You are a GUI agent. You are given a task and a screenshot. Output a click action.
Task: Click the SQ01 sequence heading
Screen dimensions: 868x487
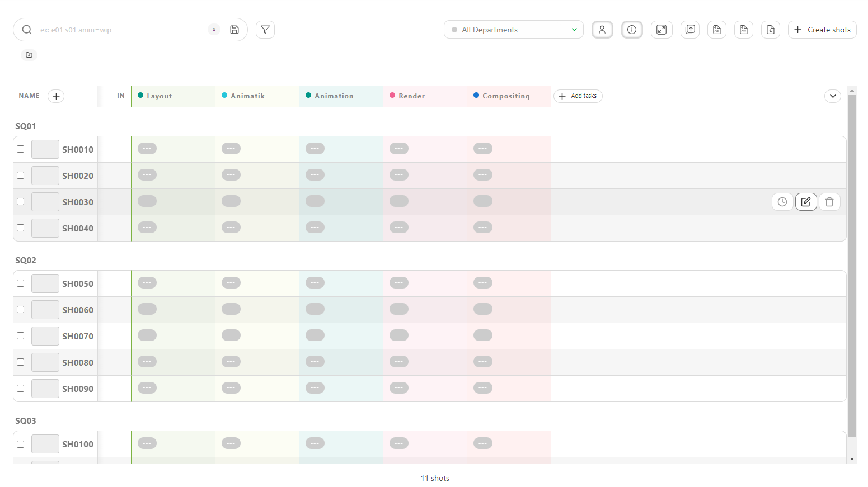coord(26,126)
